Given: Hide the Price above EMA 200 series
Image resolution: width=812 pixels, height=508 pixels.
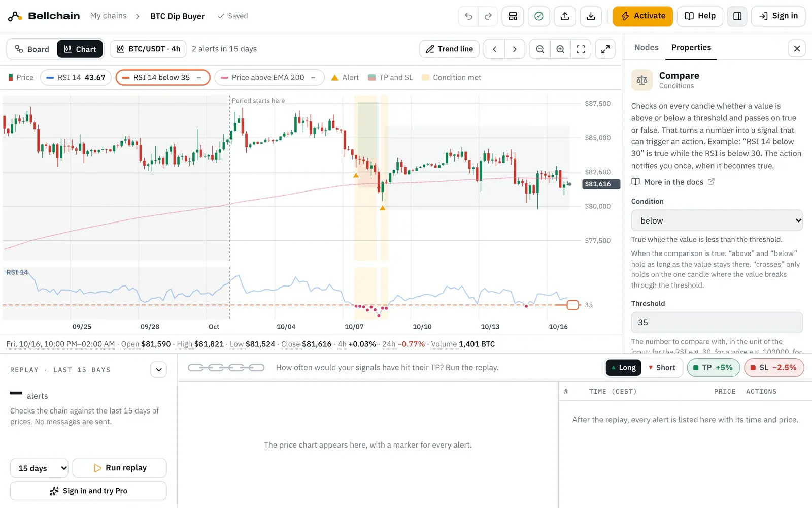Looking at the screenshot, I should click(x=313, y=78).
